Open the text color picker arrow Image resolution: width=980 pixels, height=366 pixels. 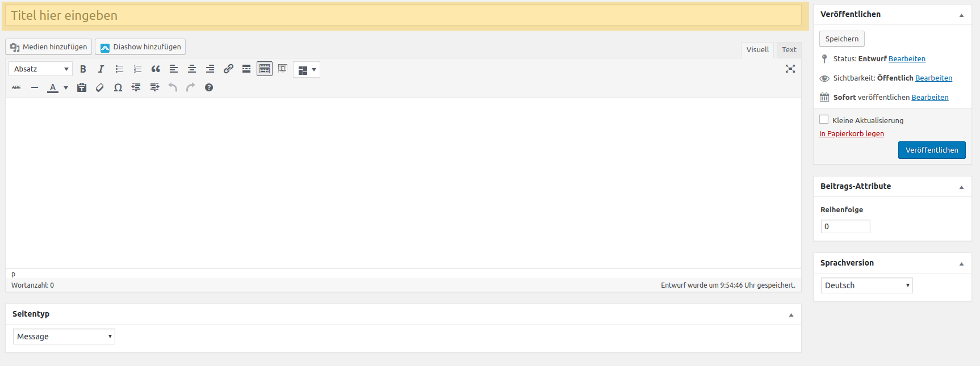(x=66, y=87)
